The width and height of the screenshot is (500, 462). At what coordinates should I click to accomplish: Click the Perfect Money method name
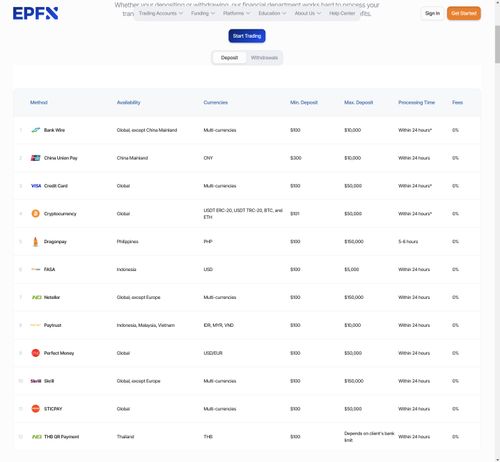click(59, 353)
